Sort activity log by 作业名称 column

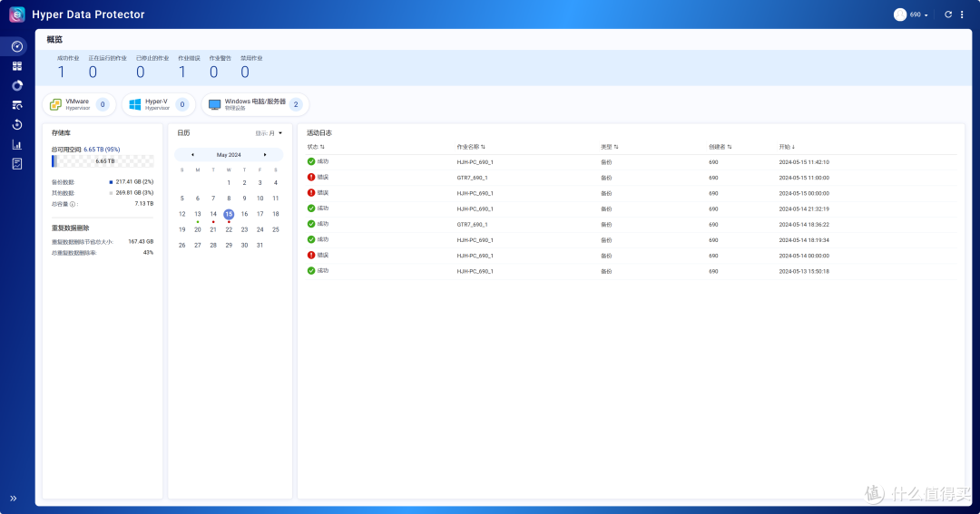[x=471, y=147]
